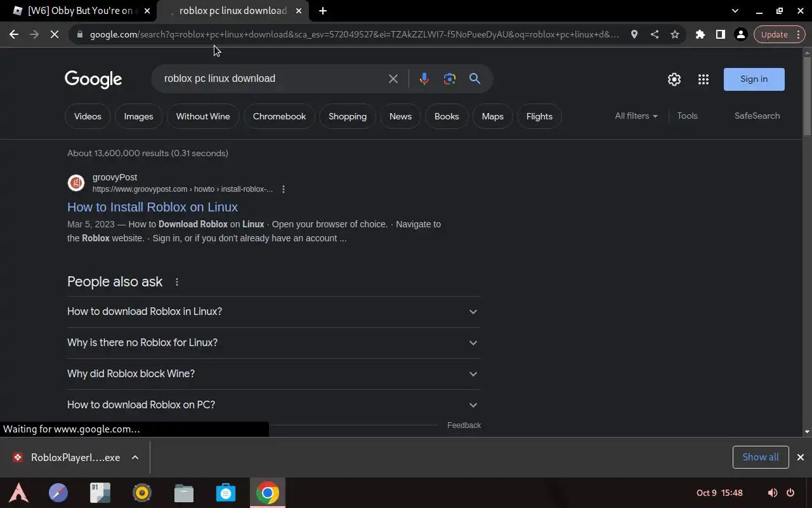
Task: Open Google quick settings gear
Action: 674,79
